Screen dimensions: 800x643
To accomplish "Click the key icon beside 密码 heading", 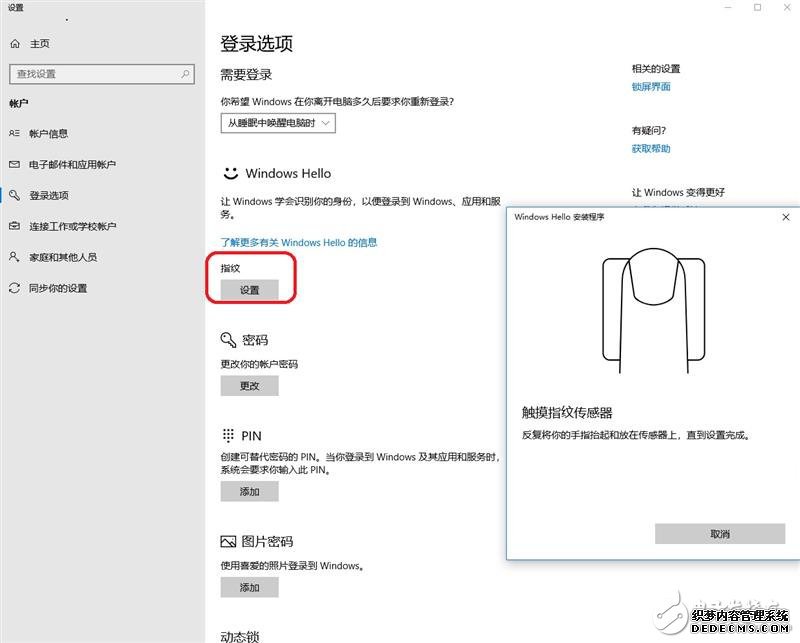I will [228, 340].
